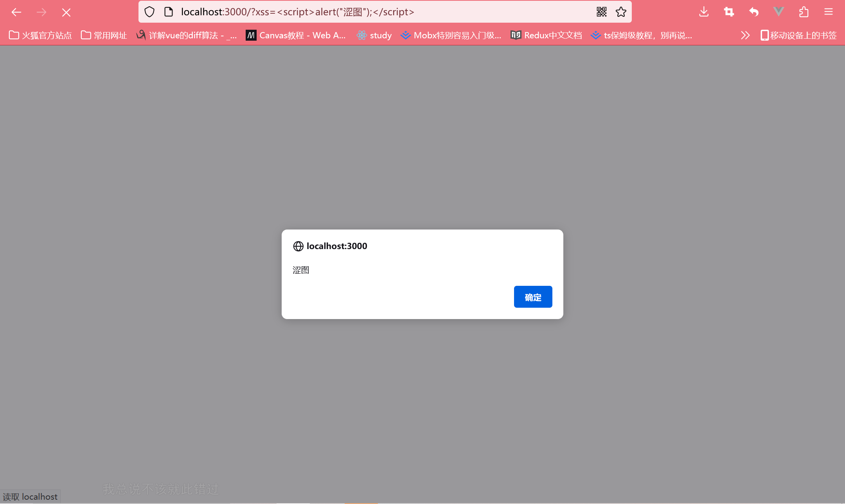The height and width of the screenshot is (504, 845).
Task: Open the Canvas教程 bookmark
Action: click(x=296, y=35)
